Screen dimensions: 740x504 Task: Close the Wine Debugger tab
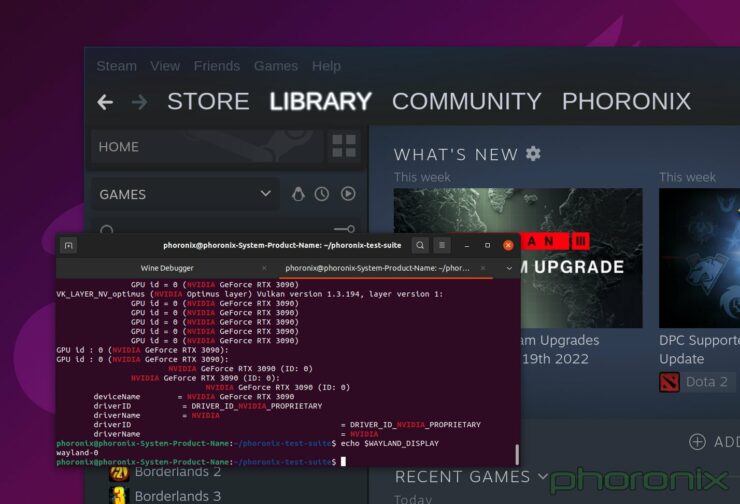coord(264,268)
